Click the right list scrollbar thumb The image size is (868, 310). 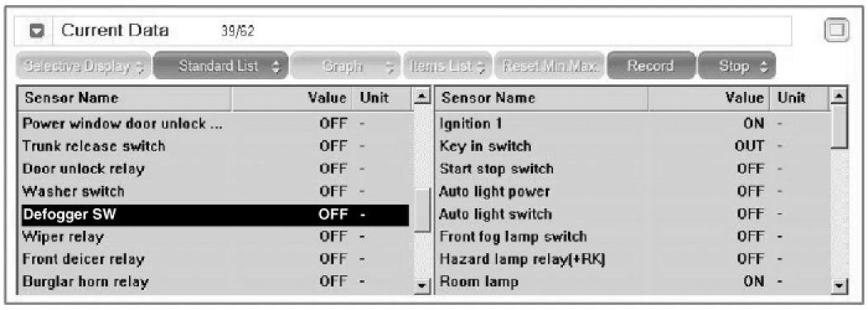[841, 126]
